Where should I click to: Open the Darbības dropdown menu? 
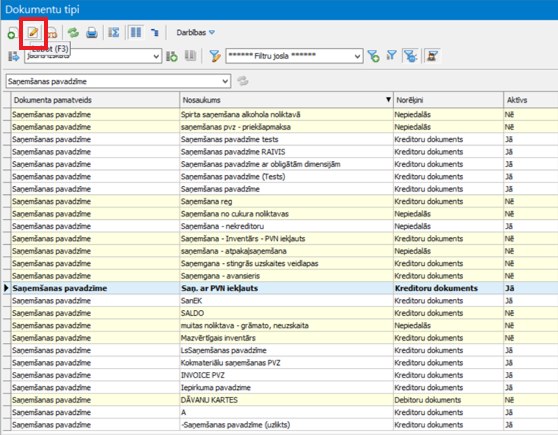coord(195,33)
